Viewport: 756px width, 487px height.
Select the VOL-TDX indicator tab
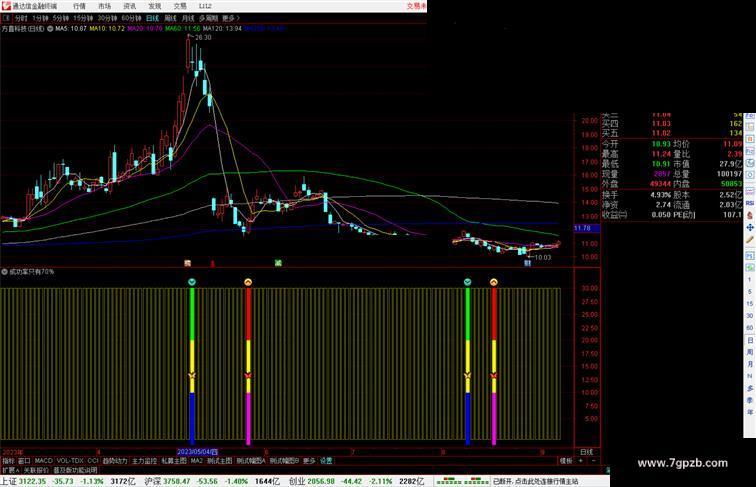click(70, 461)
